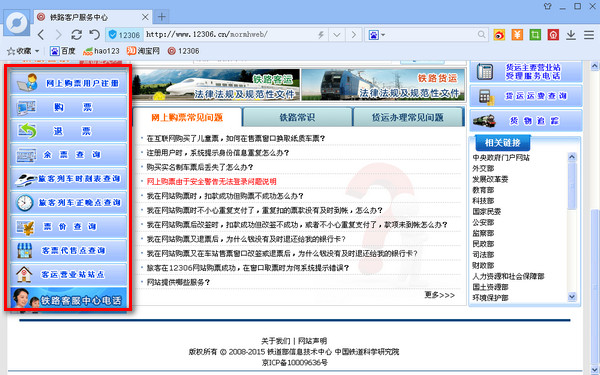Image resolution: width=600 pixels, height=375 pixels.
Task: Click the red home extension icon
Action: tap(553, 35)
